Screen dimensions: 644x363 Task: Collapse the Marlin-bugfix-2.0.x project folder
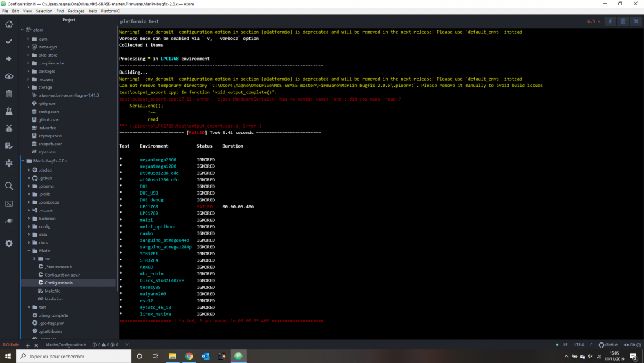[23, 161]
